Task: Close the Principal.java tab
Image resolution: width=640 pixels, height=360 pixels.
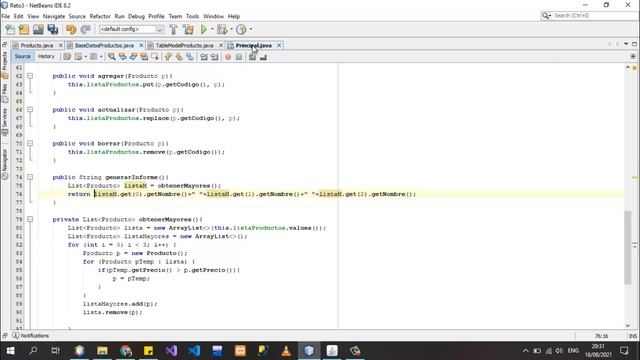Action: coord(279,45)
